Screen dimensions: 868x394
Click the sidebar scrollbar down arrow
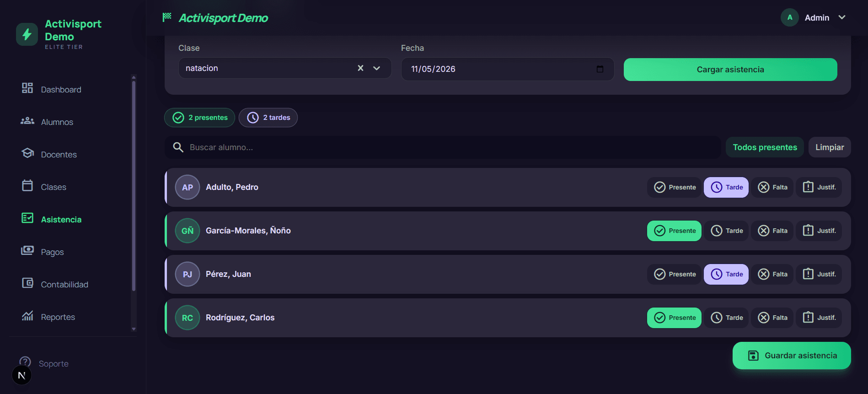[x=134, y=329]
